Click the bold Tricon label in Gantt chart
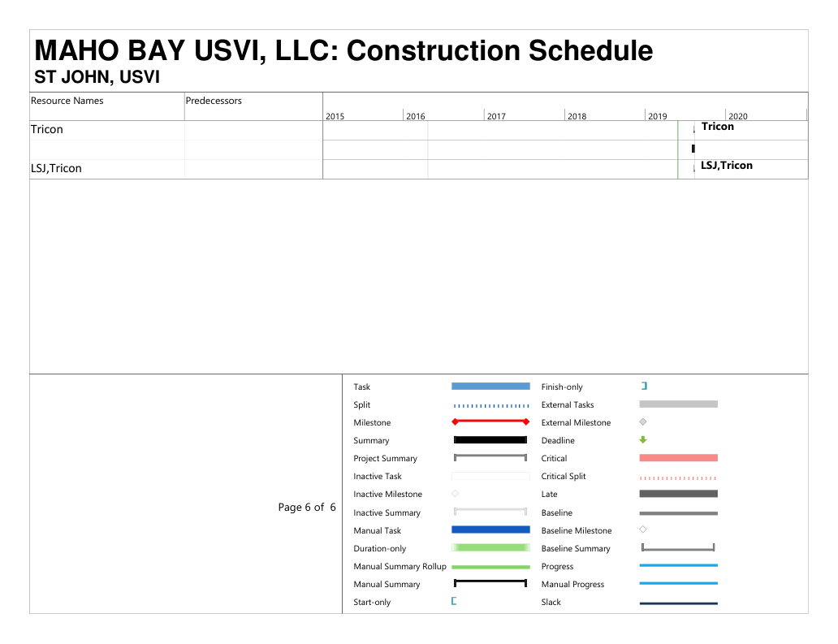Image resolution: width=838 pixels, height=644 pixels. 717,127
